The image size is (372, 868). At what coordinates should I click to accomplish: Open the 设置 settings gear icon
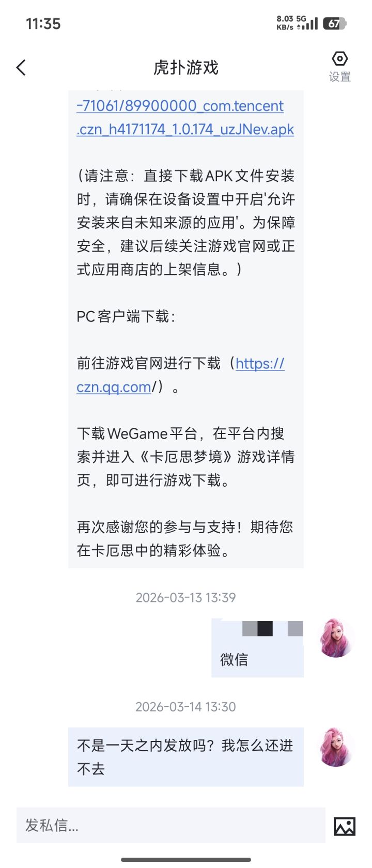click(x=339, y=67)
